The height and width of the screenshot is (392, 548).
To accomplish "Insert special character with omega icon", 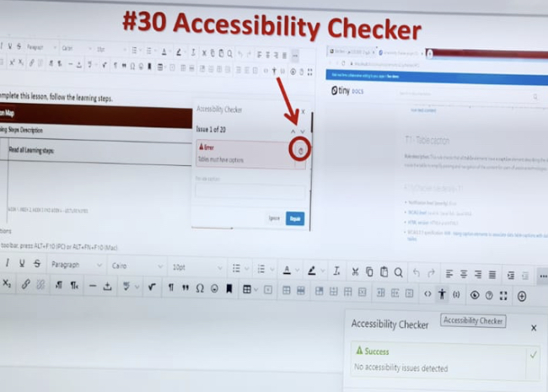I will tap(200, 289).
